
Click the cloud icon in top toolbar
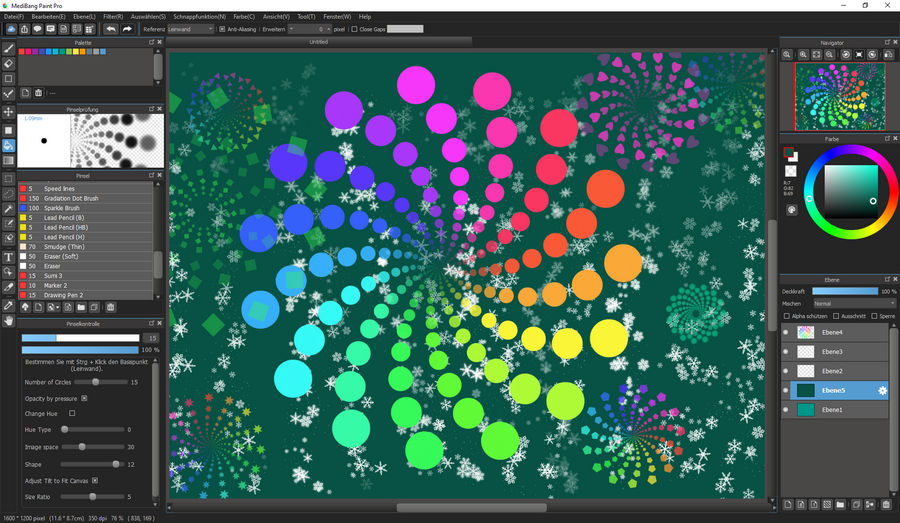[x=11, y=29]
